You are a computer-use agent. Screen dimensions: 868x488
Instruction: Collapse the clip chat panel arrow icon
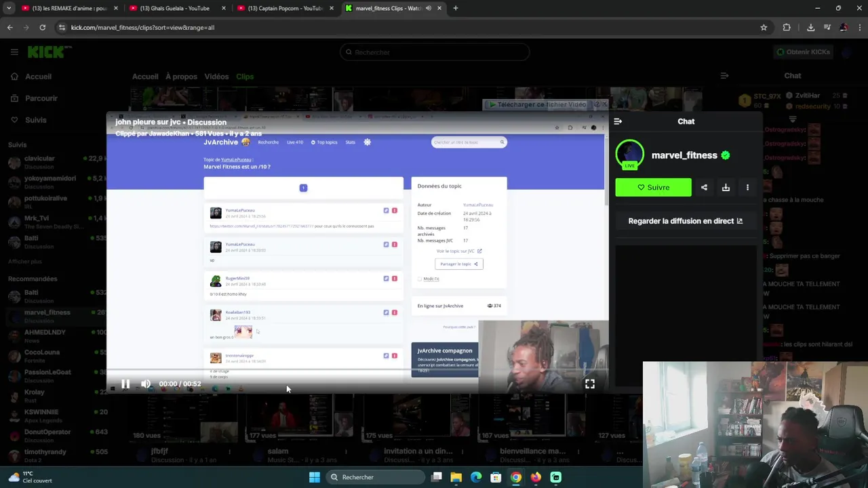coord(618,121)
